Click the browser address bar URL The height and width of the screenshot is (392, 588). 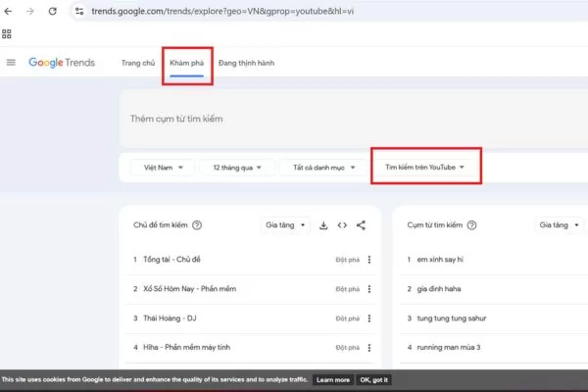click(x=222, y=11)
